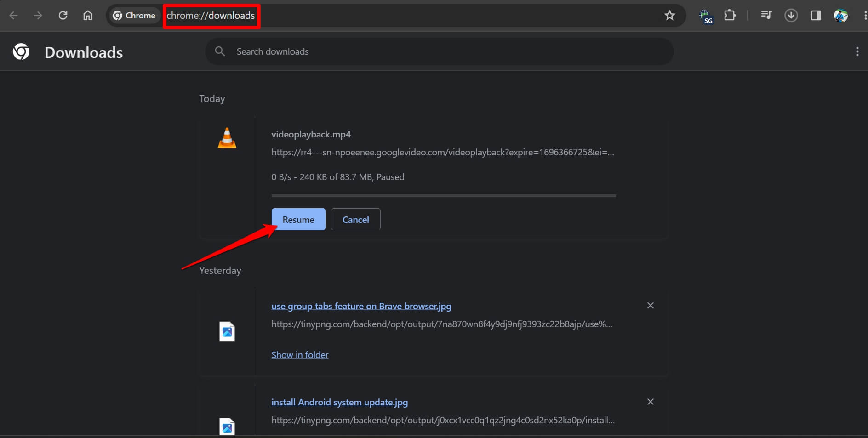This screenshot has height=438, width=868.
Task: Open the toolbar downloads icon
Action: click(x=791, y=16)
